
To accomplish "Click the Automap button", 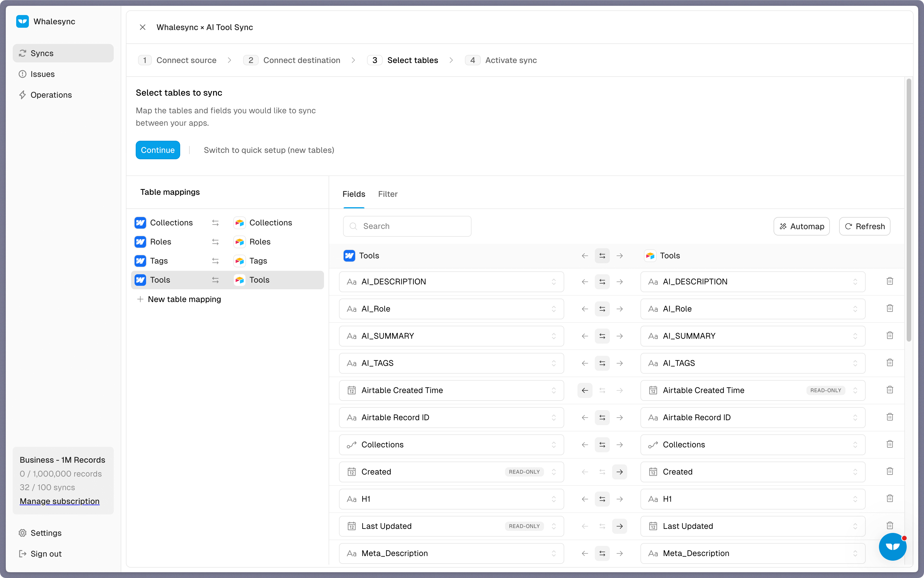I will (802, 226).
